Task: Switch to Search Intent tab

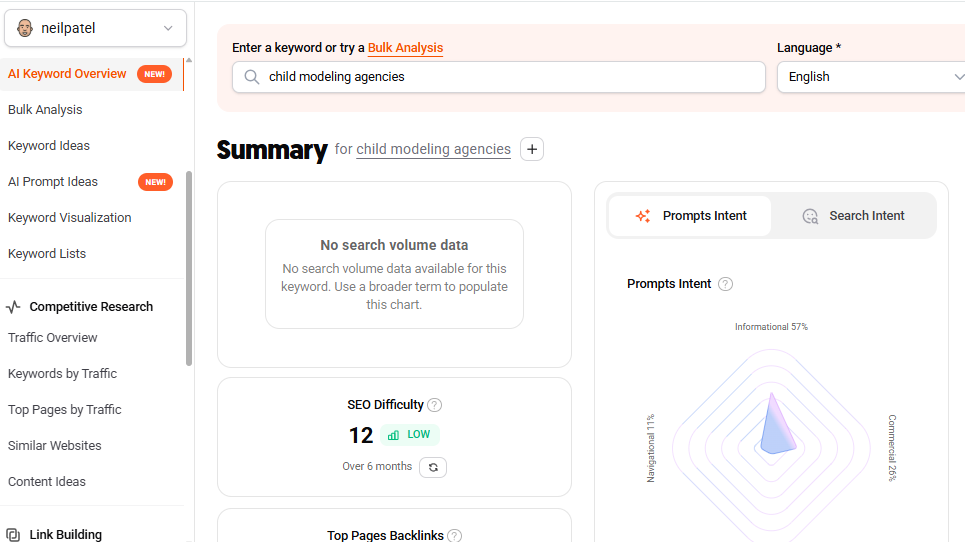Action: (x=853, y=216)
